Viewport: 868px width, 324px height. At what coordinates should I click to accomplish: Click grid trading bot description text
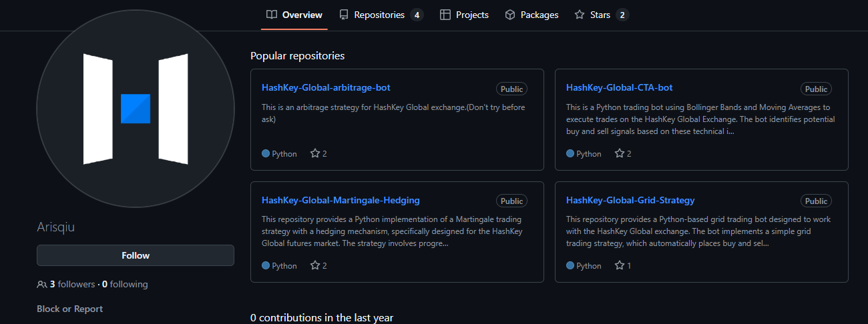699,231
